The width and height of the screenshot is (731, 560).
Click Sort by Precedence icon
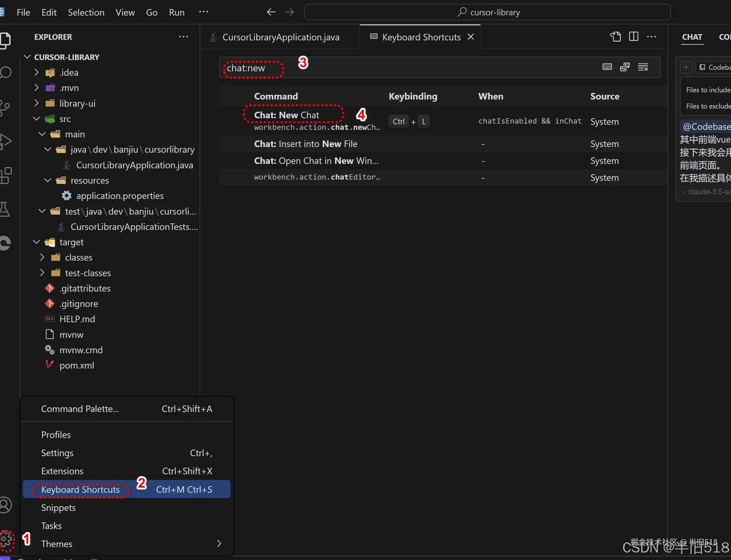pos(625,67)
